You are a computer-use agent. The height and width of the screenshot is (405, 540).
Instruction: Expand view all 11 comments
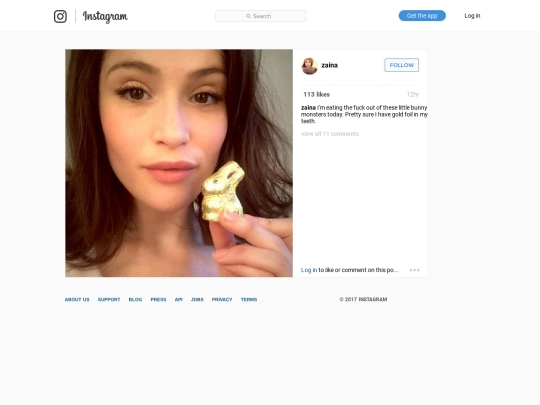[330, 134]
